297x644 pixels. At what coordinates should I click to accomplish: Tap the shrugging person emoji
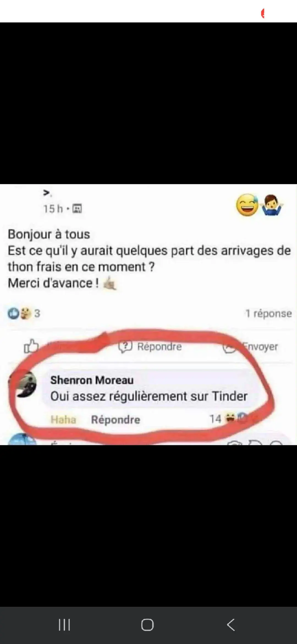272,205
